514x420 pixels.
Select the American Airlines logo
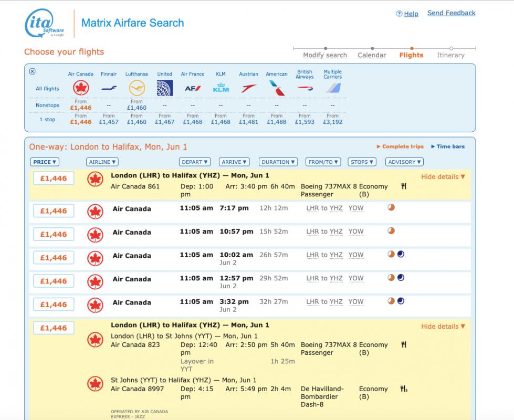click(x=277, y=88)
